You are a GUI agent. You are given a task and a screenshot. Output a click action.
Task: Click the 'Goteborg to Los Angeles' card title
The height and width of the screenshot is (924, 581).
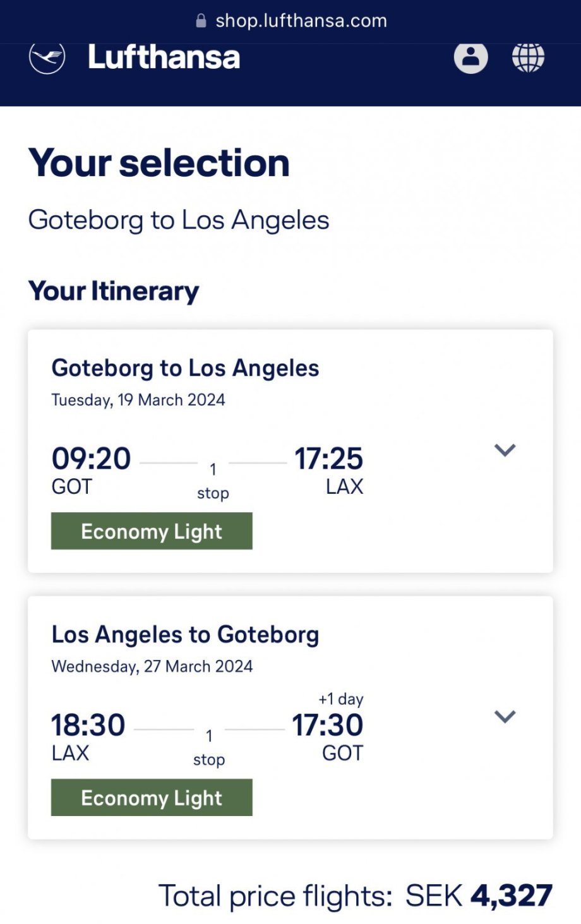[185, 368]
